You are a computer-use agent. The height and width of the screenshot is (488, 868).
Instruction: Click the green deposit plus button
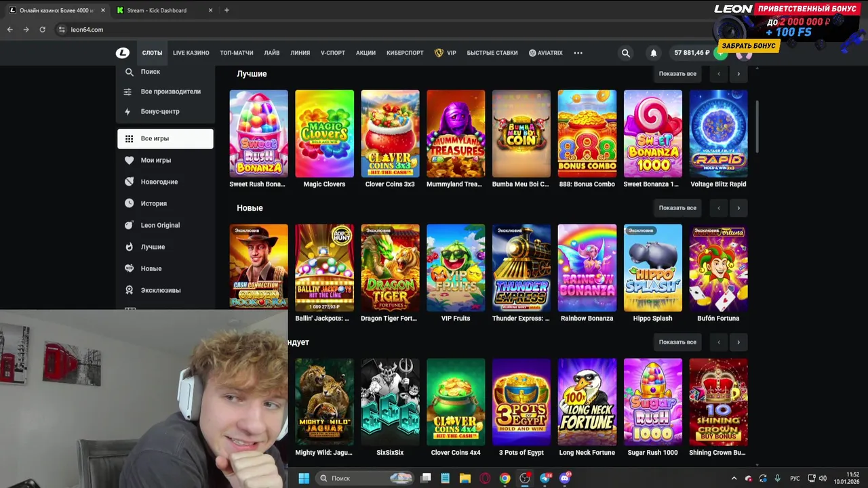coord(721,54)
